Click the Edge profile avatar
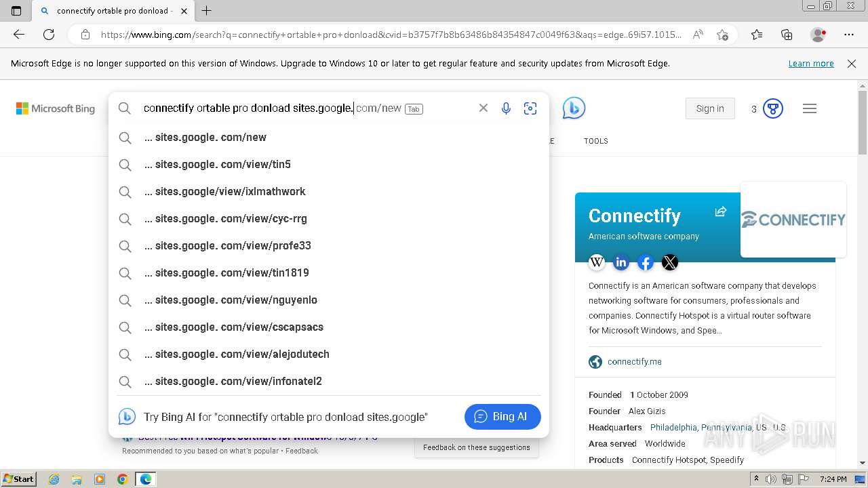Image resolution: width=868 pixels, height=488 pixels. pyautogui.click(x=818, y=35)
